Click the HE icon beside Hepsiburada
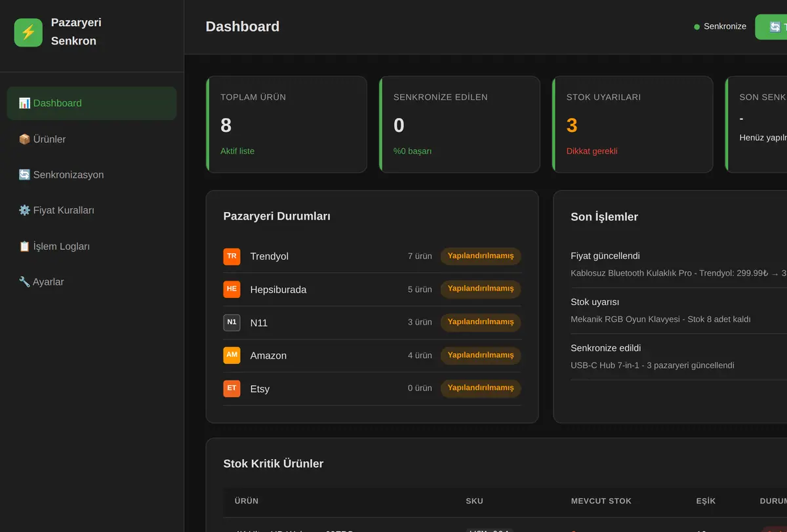Screen dimensions: 787x532 (232, 289)
